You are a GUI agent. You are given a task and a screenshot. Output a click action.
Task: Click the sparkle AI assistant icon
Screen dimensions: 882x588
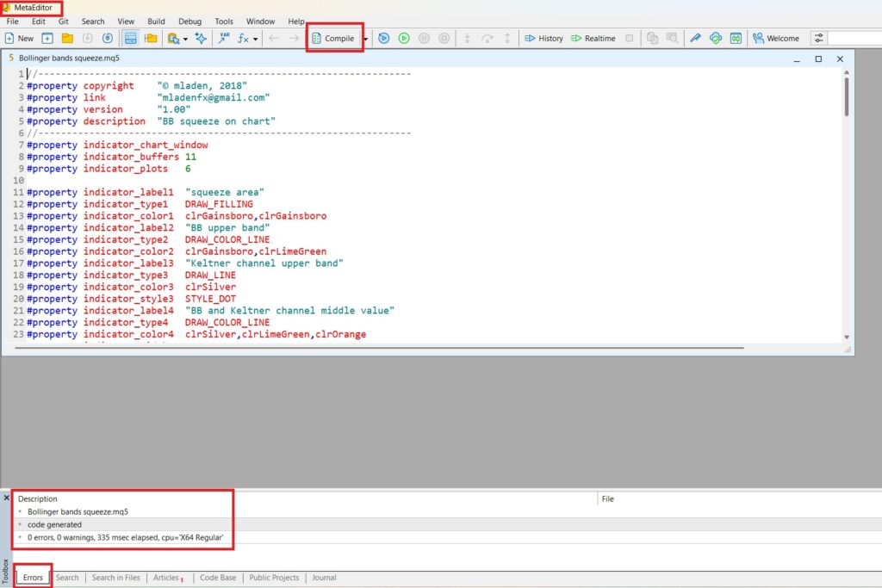201,39
